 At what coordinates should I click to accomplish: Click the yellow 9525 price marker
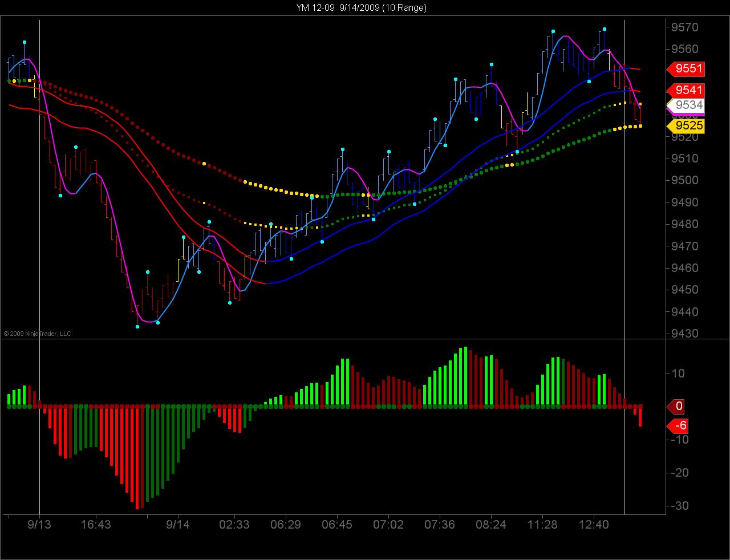coord(686,125)
